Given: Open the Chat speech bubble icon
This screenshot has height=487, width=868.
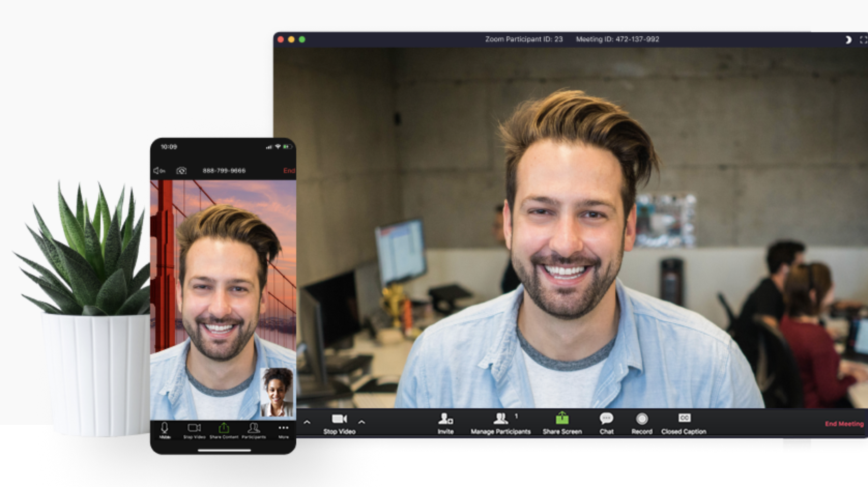Looking at the screenshot, I should [x=606, y=418].
